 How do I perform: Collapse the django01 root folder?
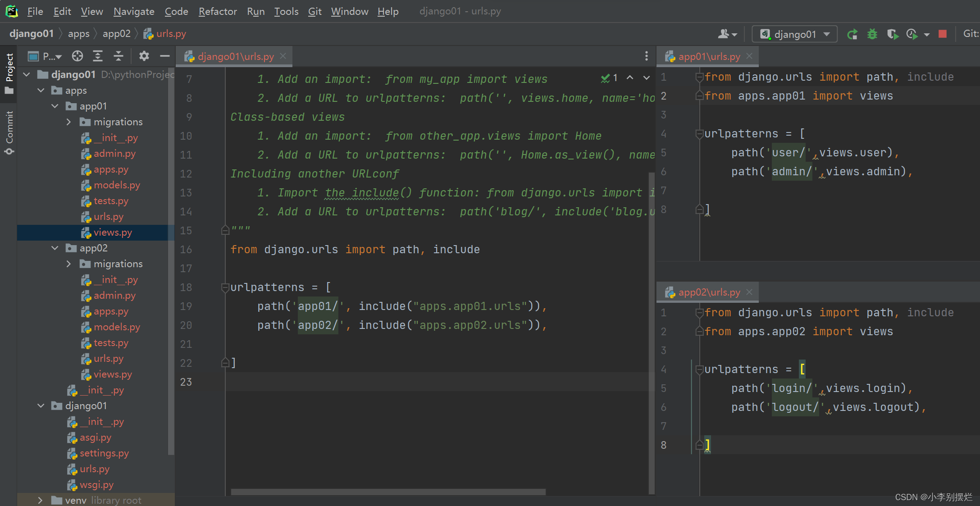click(x=27, y=74)
